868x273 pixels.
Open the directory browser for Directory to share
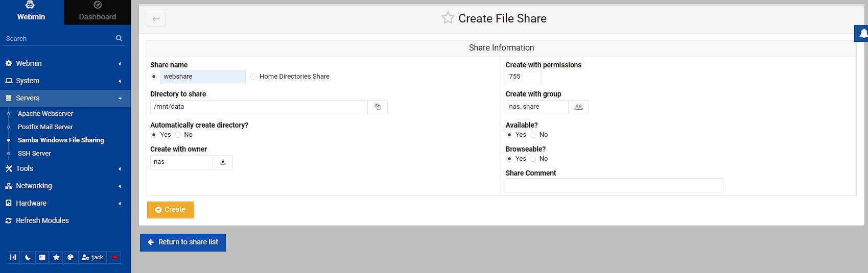(378, 107)
